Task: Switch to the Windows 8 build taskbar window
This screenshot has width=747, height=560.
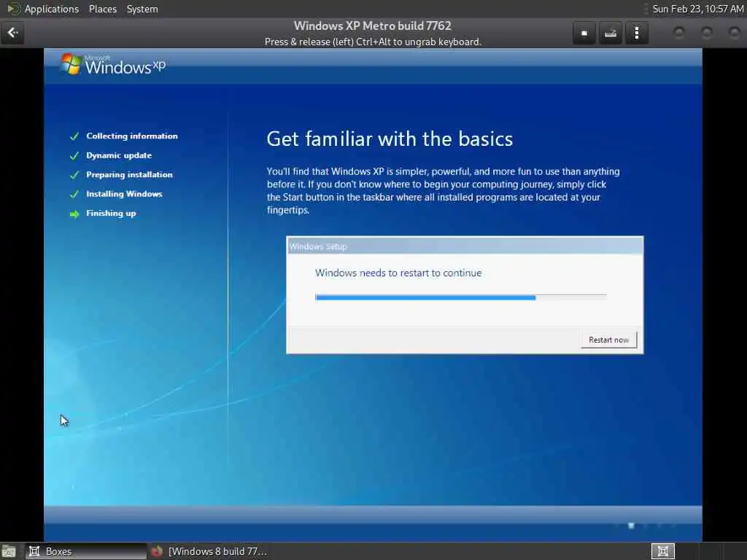Action: click(209, 551)
